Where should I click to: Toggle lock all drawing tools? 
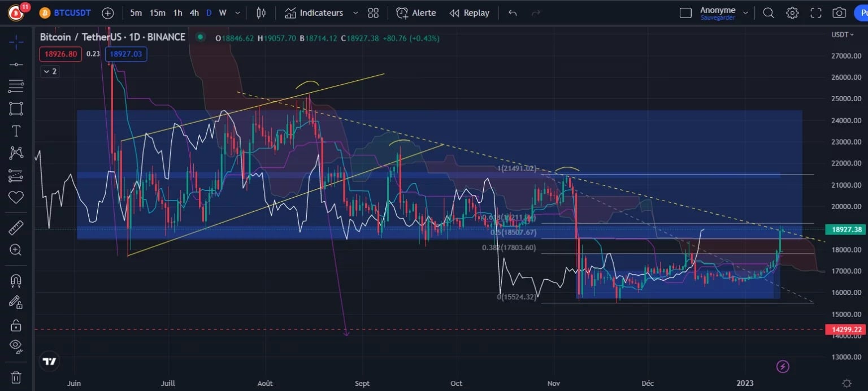point(16,325)
